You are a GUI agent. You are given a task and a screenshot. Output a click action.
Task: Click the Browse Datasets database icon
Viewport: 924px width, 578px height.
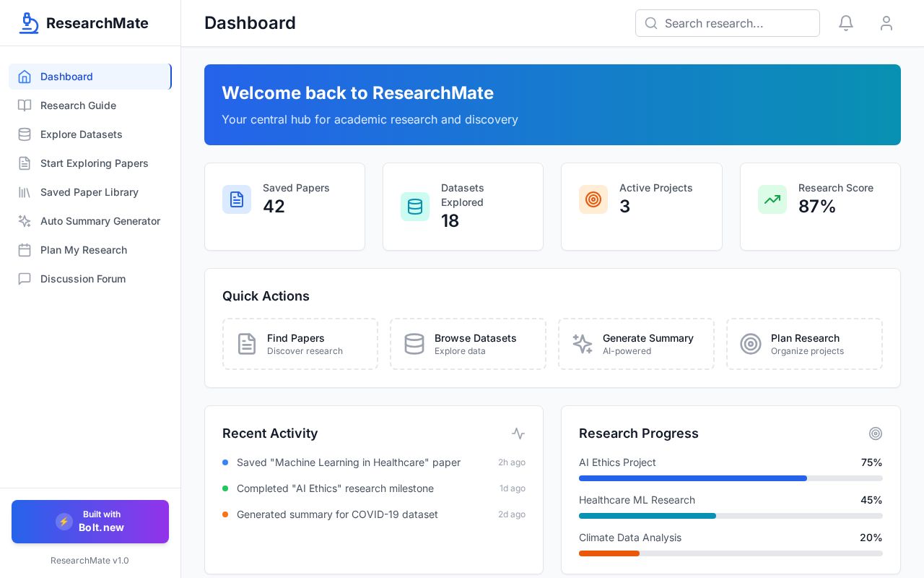414,344
